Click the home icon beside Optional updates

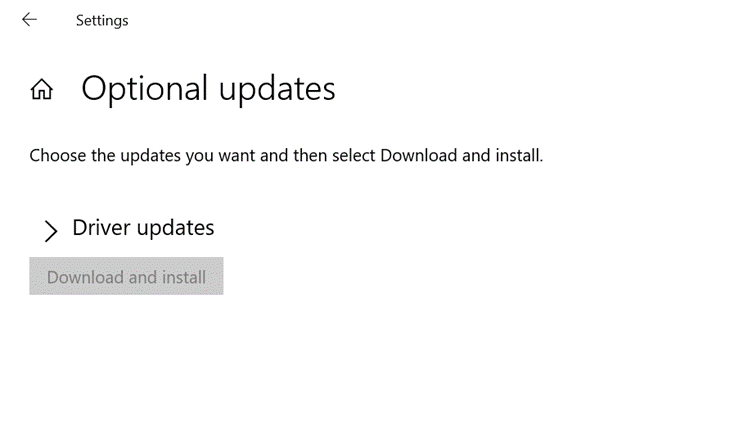pos(42,90)
